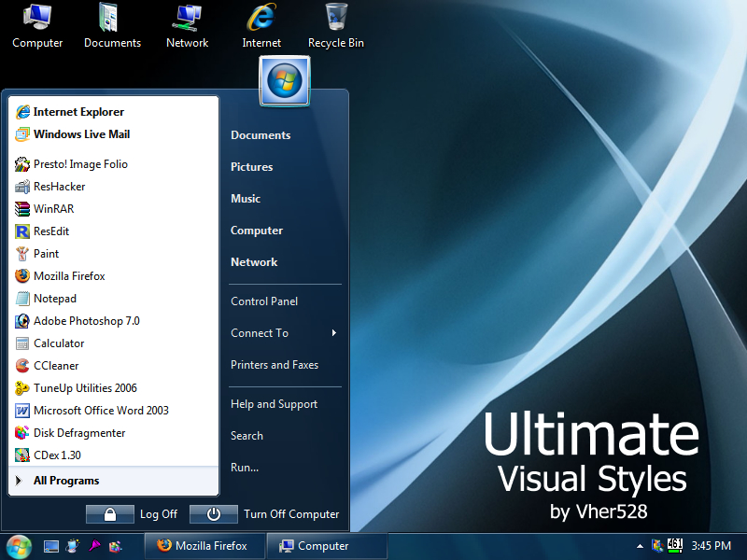Screen dimensions: 747x560
Task: Open the Network desktop icon
Action: tap(188, 26)
